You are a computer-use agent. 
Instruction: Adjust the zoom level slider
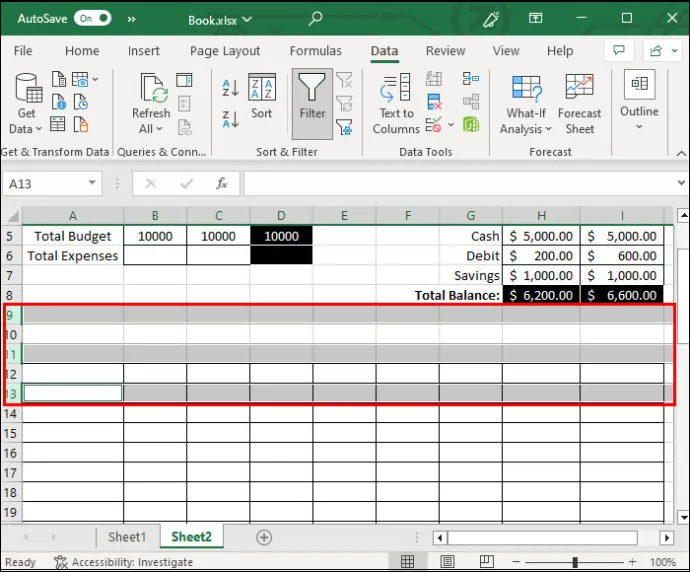575,562
